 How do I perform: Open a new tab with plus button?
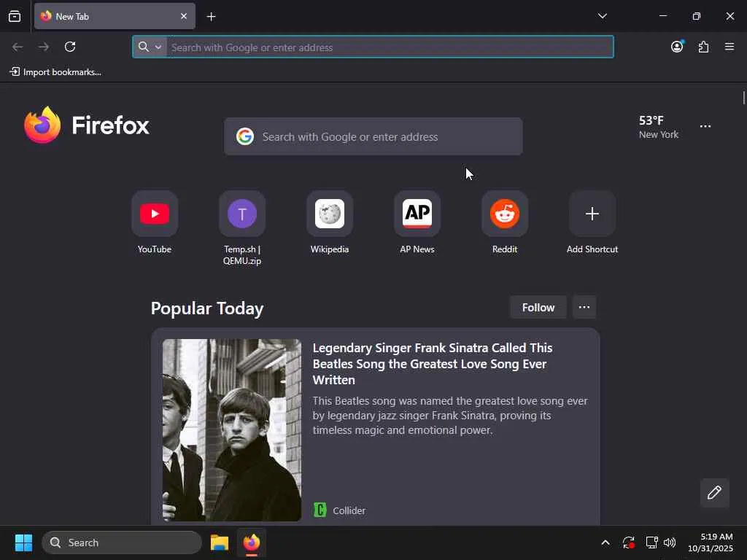tap(211, 17)
